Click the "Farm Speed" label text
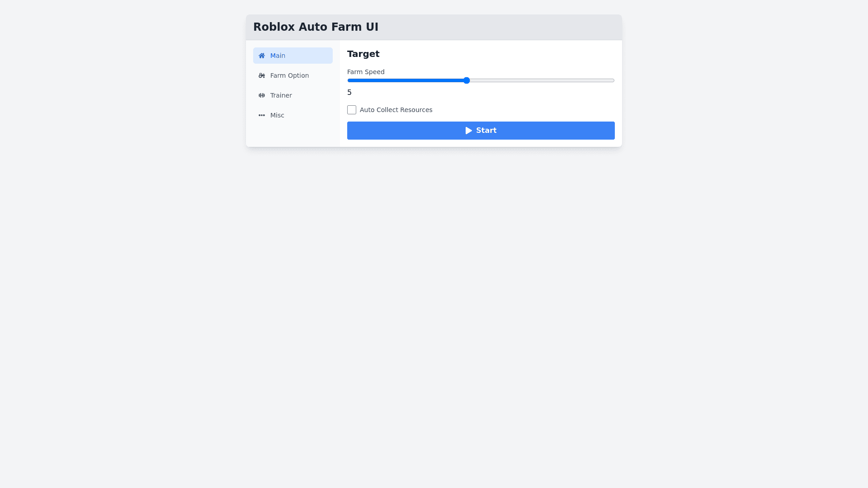 coord(366,72)
